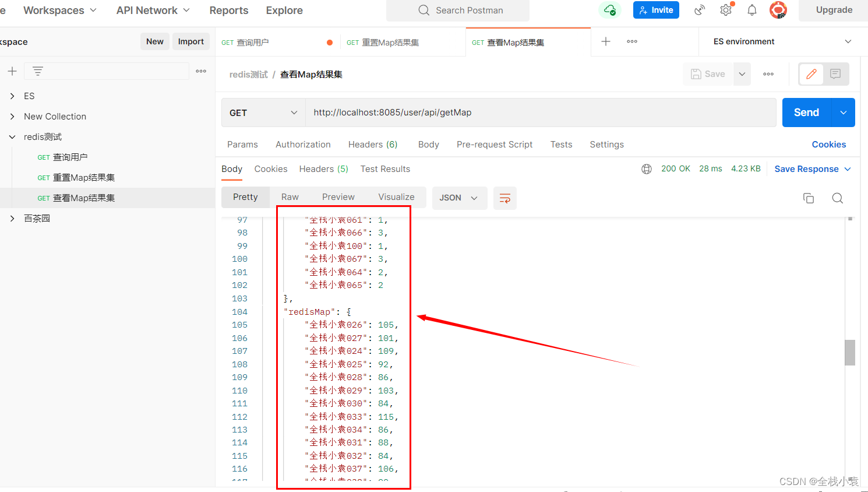Click the request URL field
The image size is (868, 492).
click(541, 113)
